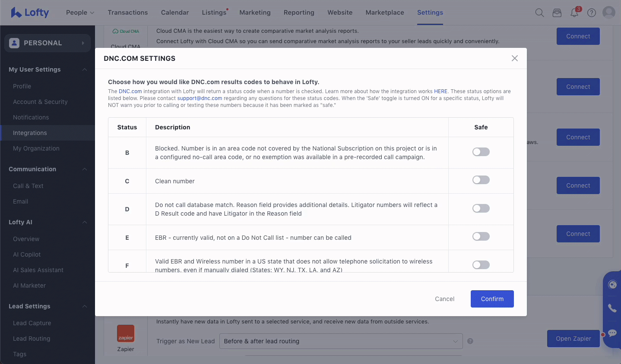Click the Open Zapier button
Viewport: 621px width, 364px height.
click(573, 339)
